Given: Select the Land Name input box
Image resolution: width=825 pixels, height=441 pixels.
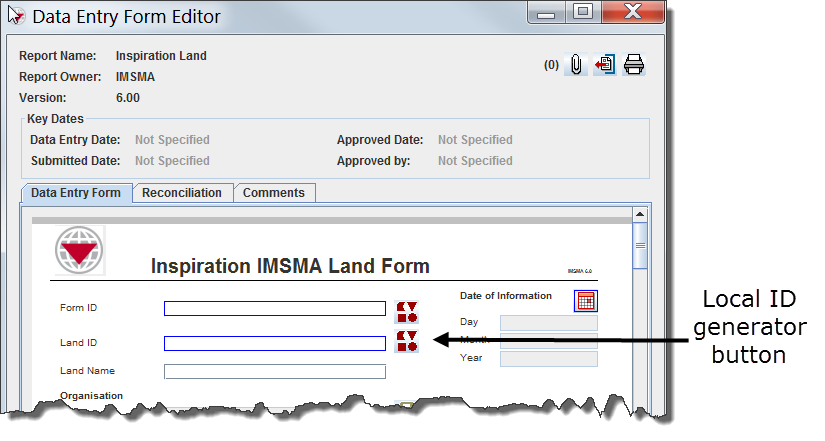Looking at the screenshot, I should (274, 371).
